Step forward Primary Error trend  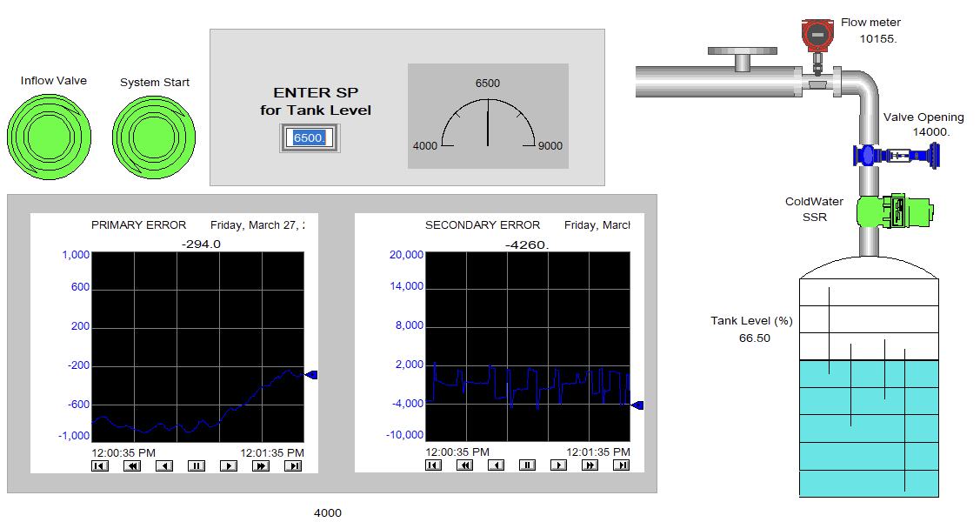point(229,465)
